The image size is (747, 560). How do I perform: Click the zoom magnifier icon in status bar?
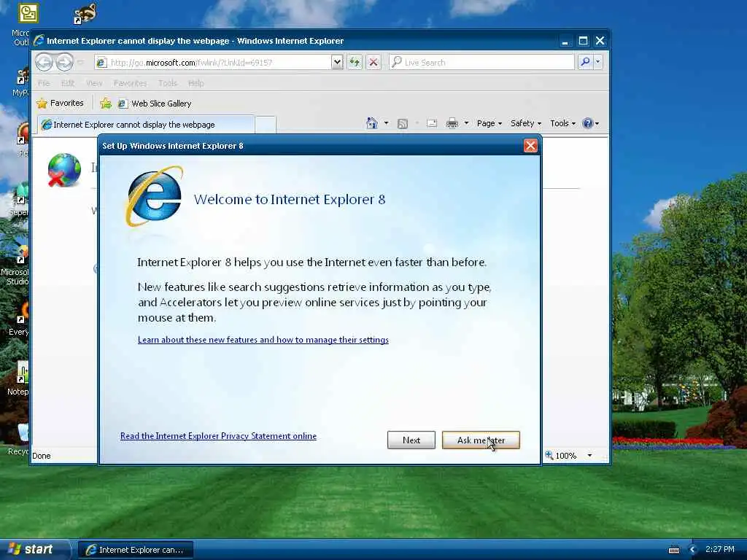pyautogui.click(x=549, y=455)
